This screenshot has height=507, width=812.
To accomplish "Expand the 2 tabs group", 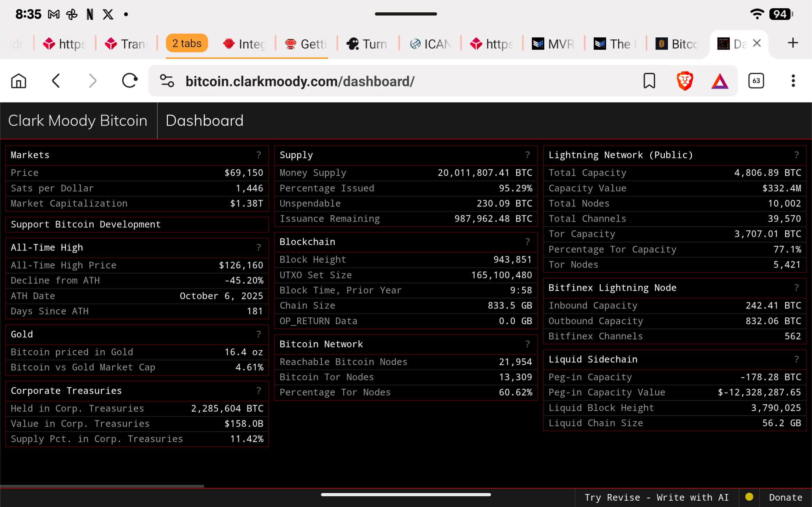I will (187, 43).
